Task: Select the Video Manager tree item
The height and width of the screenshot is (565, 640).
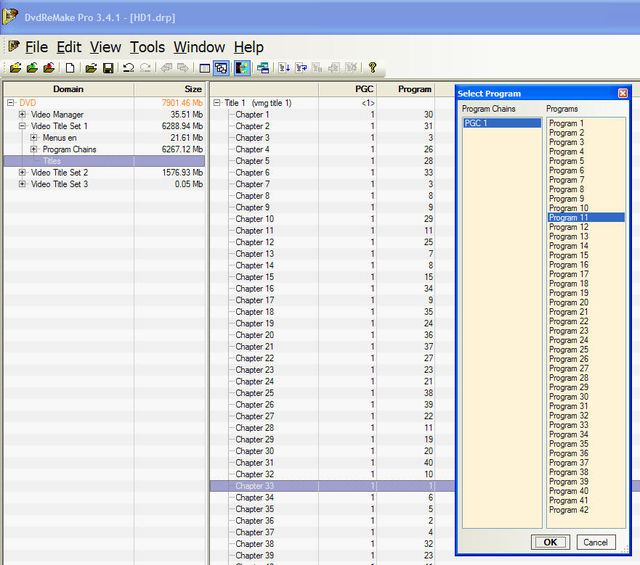Action: (x=57, y=114)
